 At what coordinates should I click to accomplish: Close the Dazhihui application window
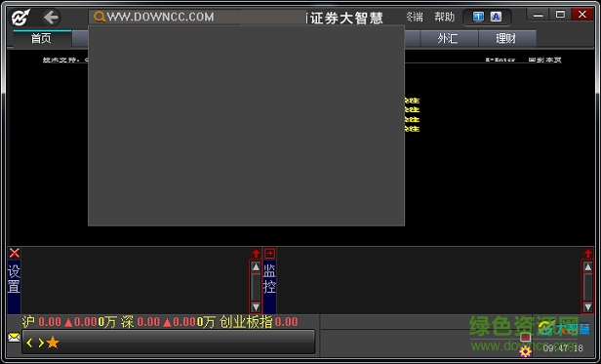tap(582, 15)
